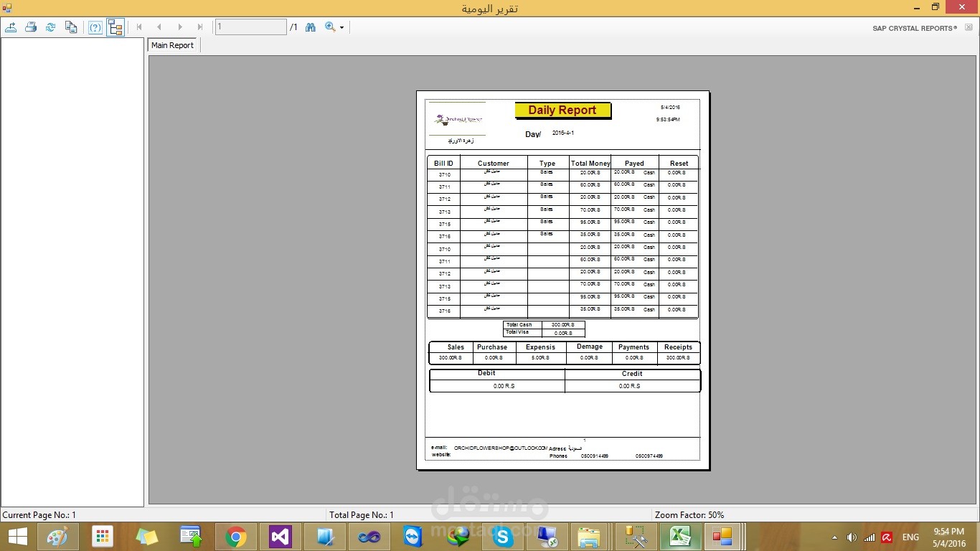Click the Orchid Flower logo in report
Screen dimensions: 980x551
pyautogui.click(x=458, y=119)
